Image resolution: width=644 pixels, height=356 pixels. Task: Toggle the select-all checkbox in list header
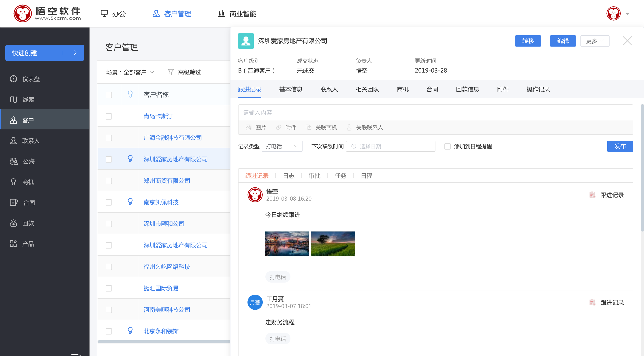(x=109, y=94)
